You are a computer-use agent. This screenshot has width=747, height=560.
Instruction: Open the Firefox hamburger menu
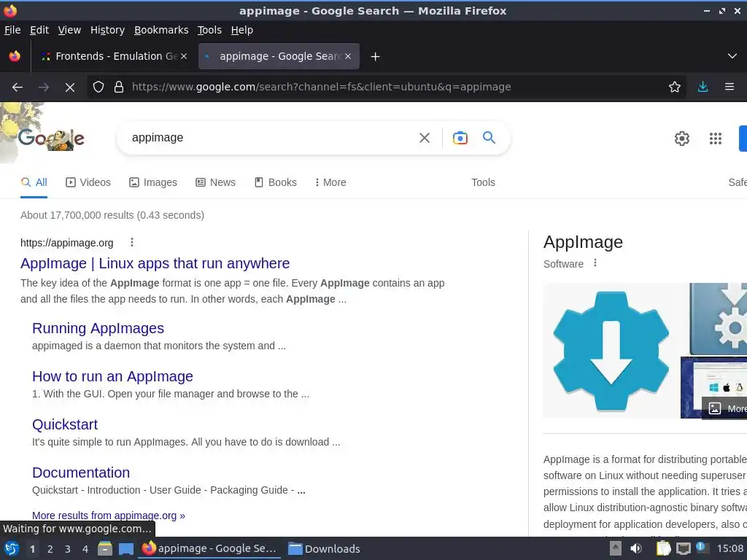tap(729, 87)
